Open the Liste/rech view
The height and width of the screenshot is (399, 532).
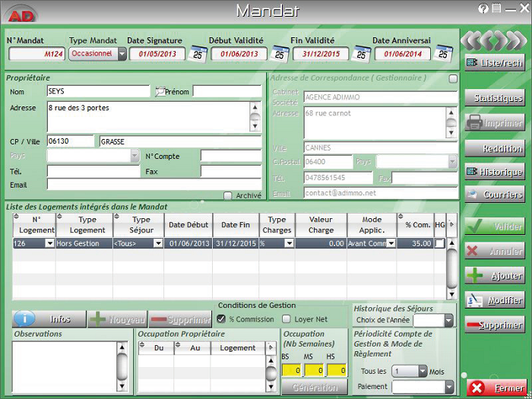495,62
